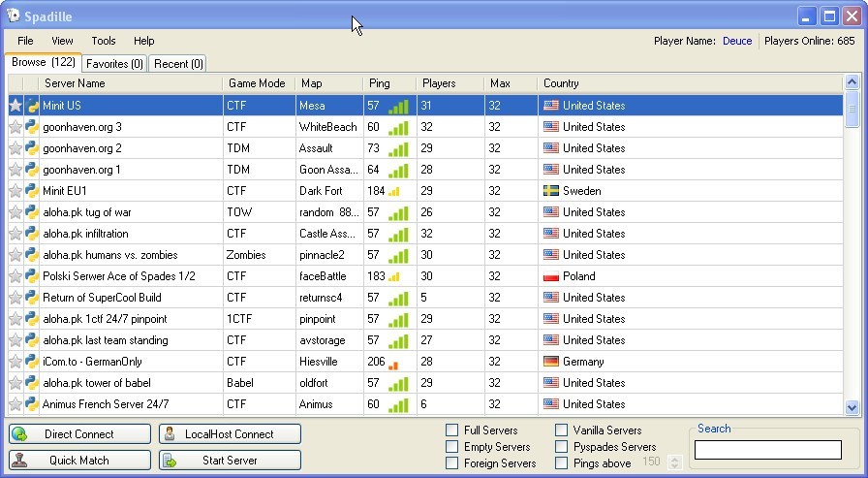Click the Spadille app icon in title bar
The height and width of the screenshot is (478, 868).
coord(14,16)
